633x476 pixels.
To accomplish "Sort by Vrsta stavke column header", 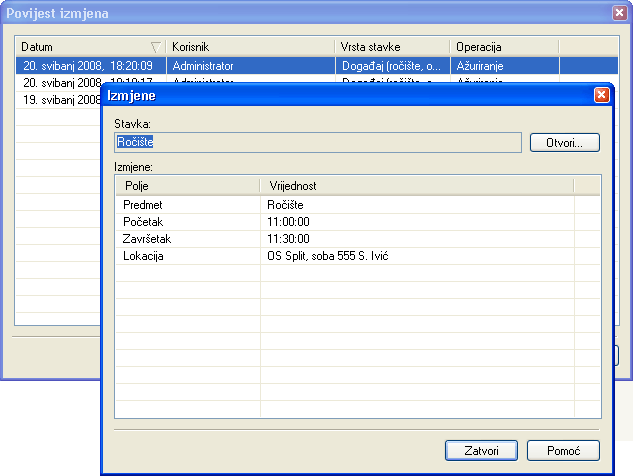I will coord(392,47).
